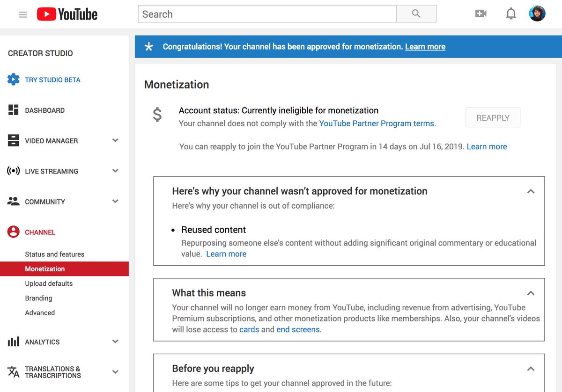The height and width of the screenshot is (392, 562).
Task: Click the Translations & Transcriptions icon
Action: [13, 372]
